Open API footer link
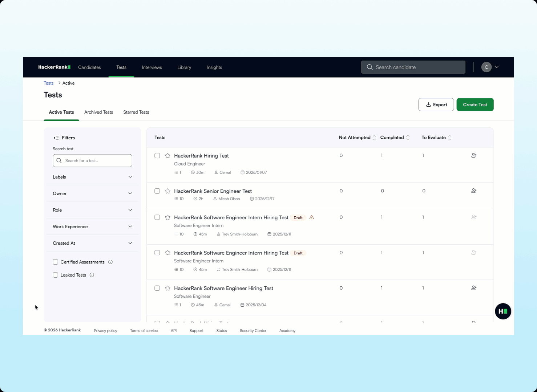The image size is (537, 392). pos(174,331)
